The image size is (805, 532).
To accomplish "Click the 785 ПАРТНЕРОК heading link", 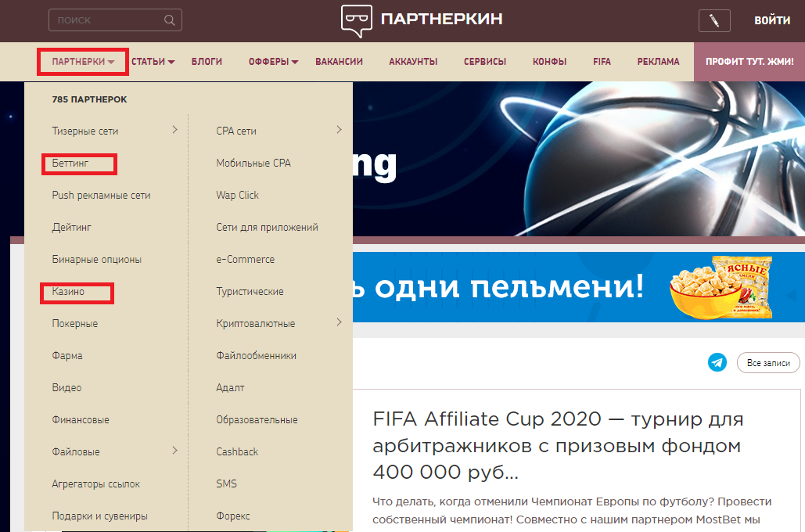I will pos(89,99).
